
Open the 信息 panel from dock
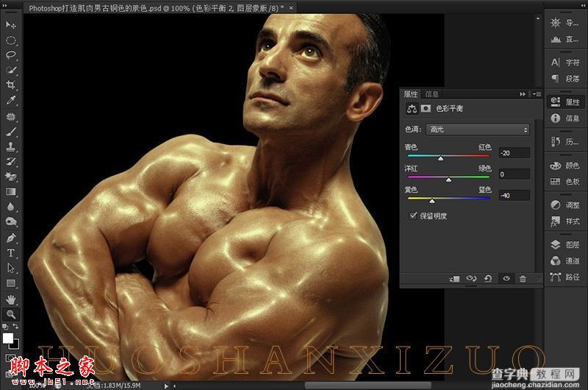tap(565, 118)
